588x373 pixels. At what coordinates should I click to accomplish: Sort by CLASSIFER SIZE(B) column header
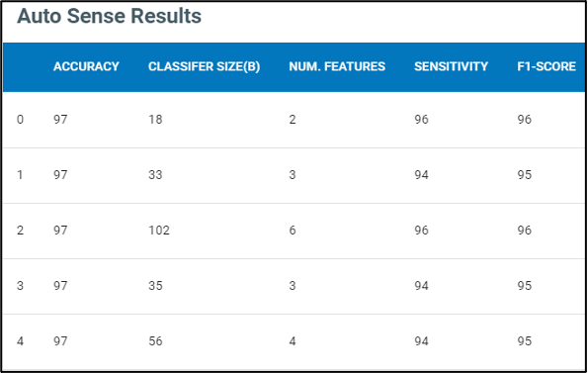[x=204, y=66]
